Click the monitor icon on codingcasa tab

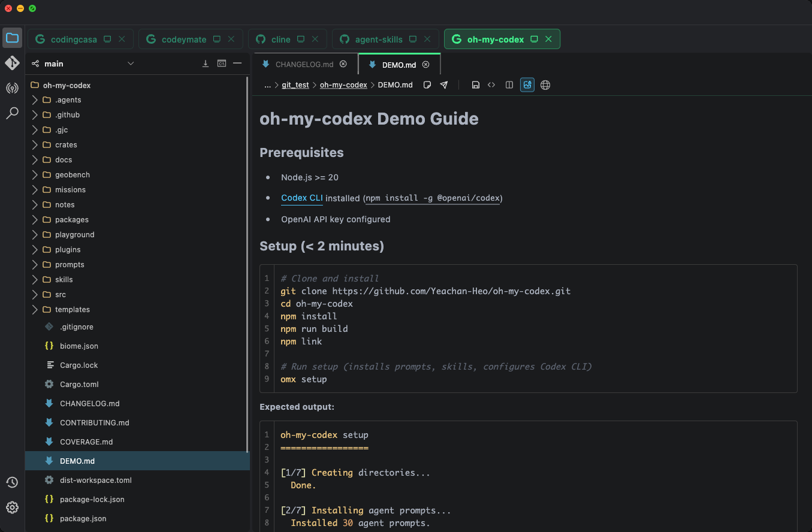click(x=107, y=39)
